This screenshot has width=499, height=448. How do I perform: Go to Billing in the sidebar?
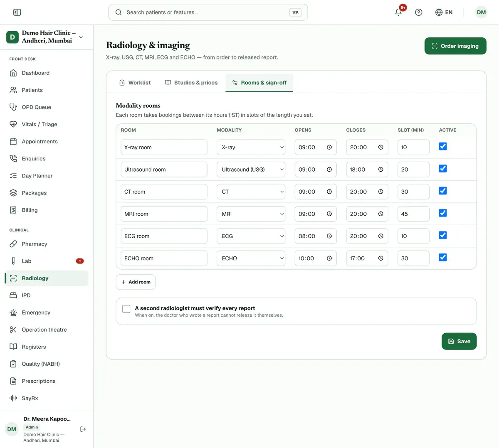point(47,210)
